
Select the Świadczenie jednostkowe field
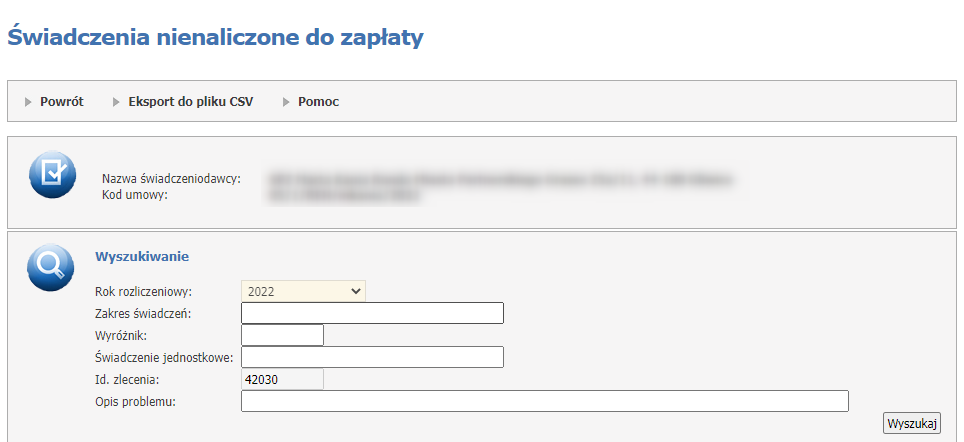(372, 357)
